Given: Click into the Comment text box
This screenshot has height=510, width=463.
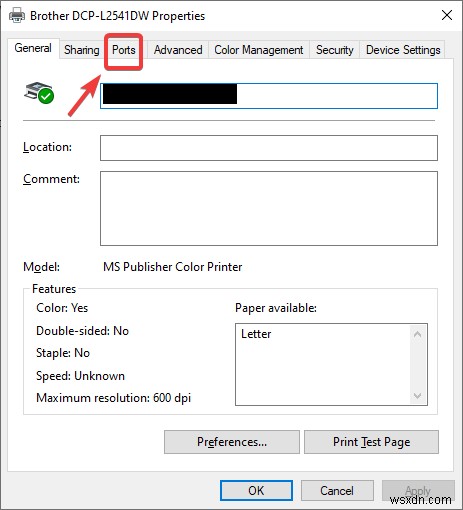Looking at the screenshot, I should [269, 209].
